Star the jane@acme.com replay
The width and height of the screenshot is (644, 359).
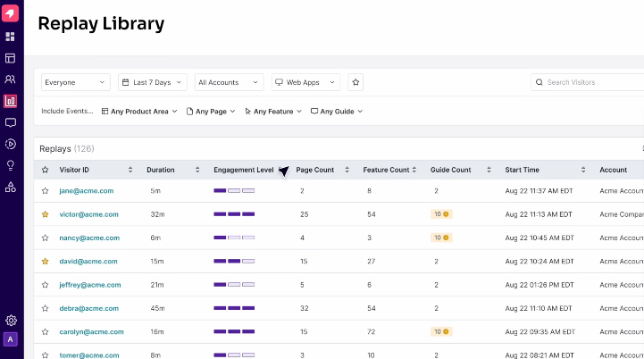coord(45,191)
